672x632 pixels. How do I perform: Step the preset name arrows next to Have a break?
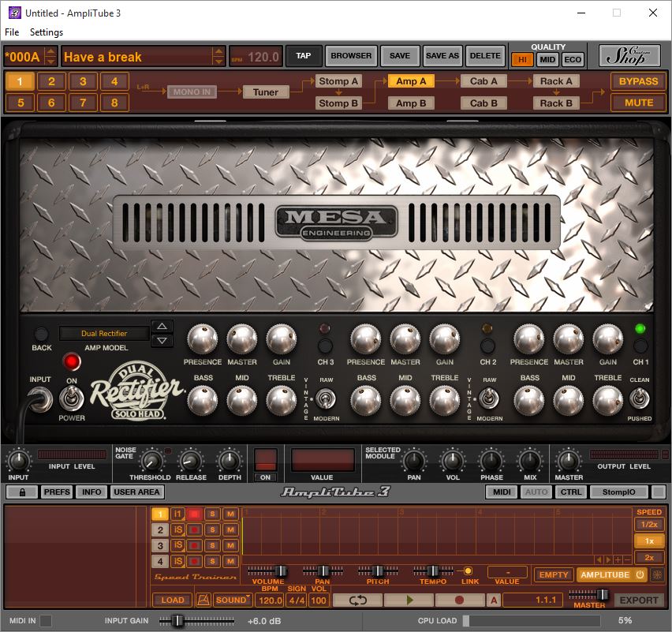point(218,56)
